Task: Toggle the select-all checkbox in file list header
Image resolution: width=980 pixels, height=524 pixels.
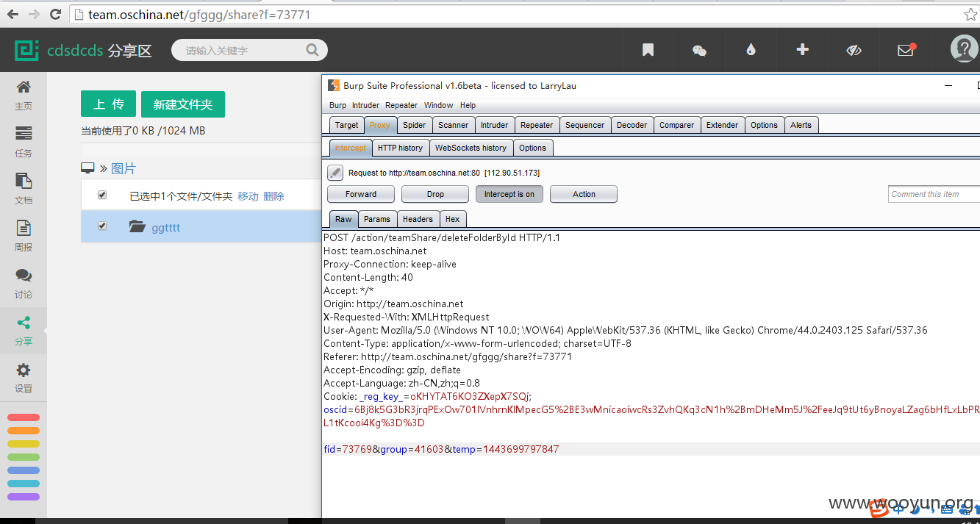Action: tap(102, 195)
